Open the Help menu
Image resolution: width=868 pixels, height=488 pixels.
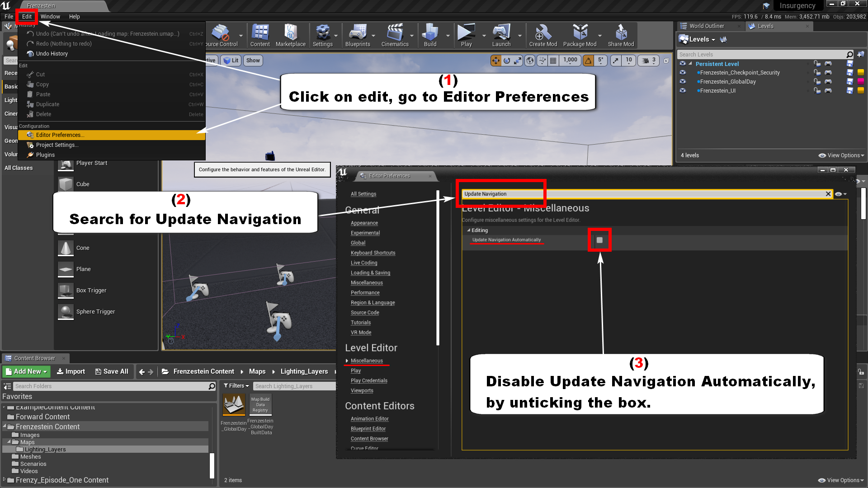tap(74, 17)
